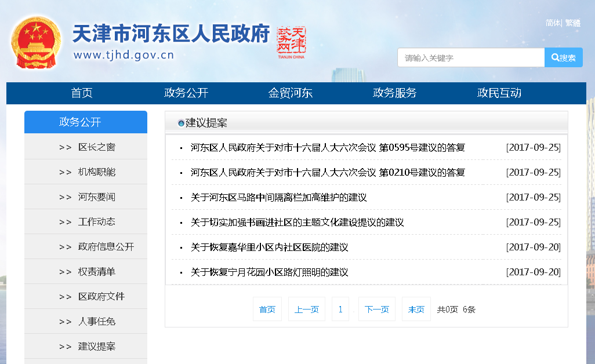Open the 首页 navigation tab

(x=82, y=93)
